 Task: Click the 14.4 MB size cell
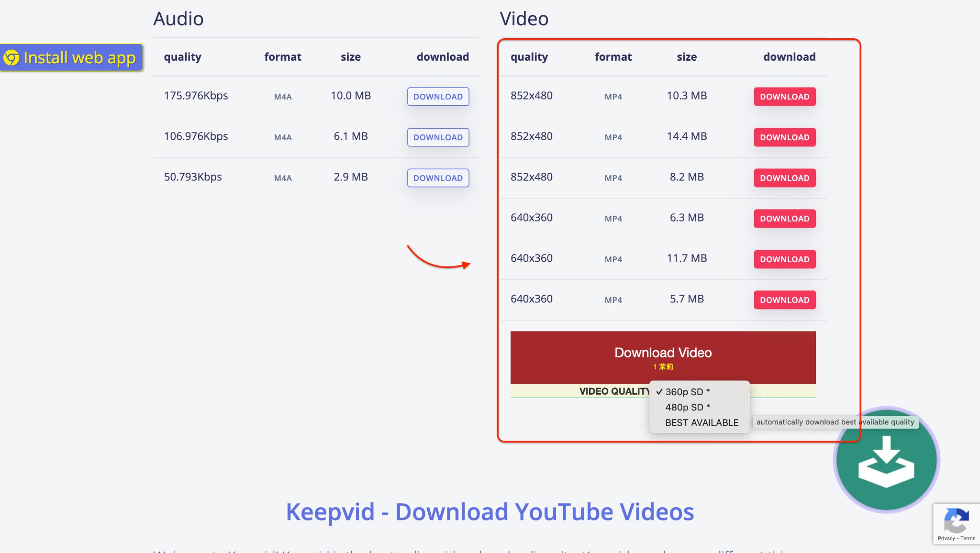pyautogui.click(x=687, y=136)
